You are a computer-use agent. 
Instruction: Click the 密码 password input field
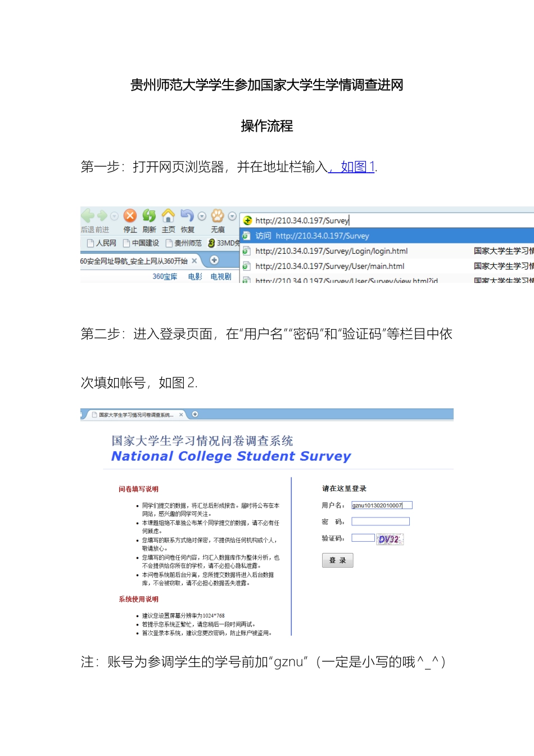click(381, 521)
